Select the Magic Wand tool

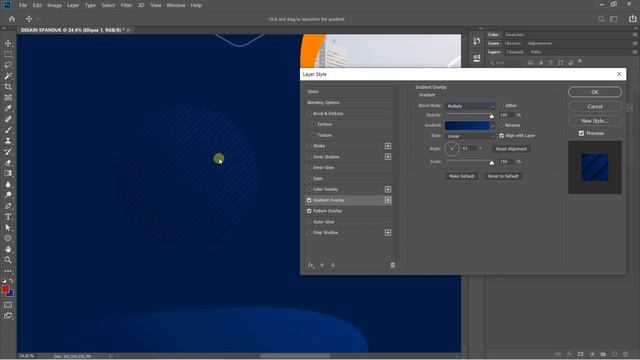tap(8, 76)
